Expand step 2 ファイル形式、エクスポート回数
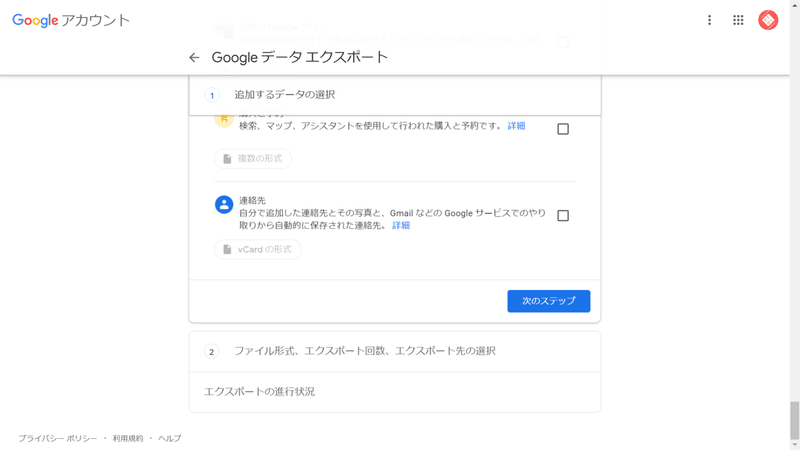 [x=395, y=351]
